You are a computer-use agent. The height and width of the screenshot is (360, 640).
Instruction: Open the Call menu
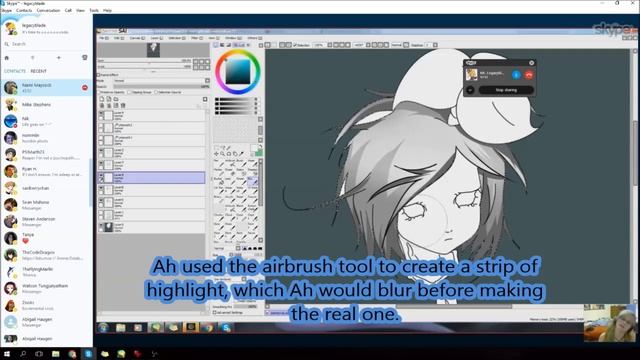pos(68,10)
